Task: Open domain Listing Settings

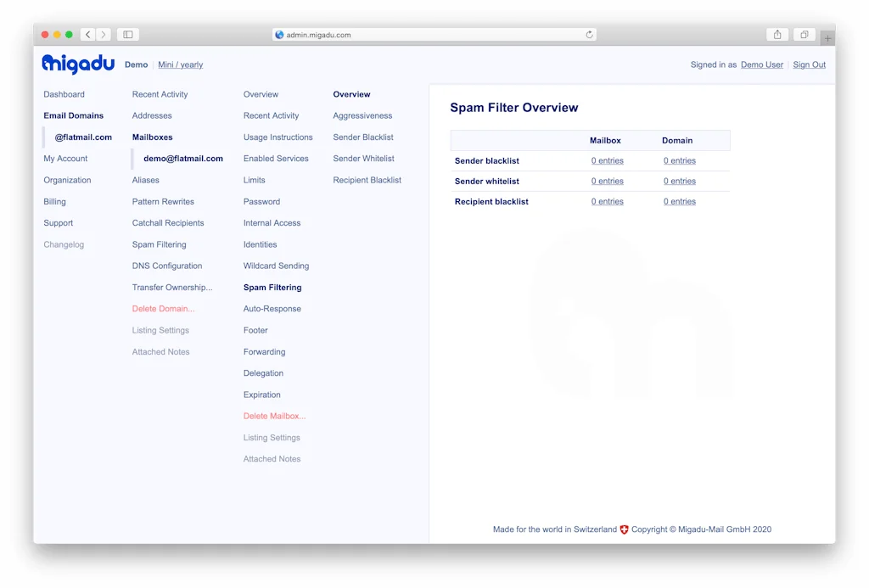Action: pyautogui.click(x=160, y=330)
